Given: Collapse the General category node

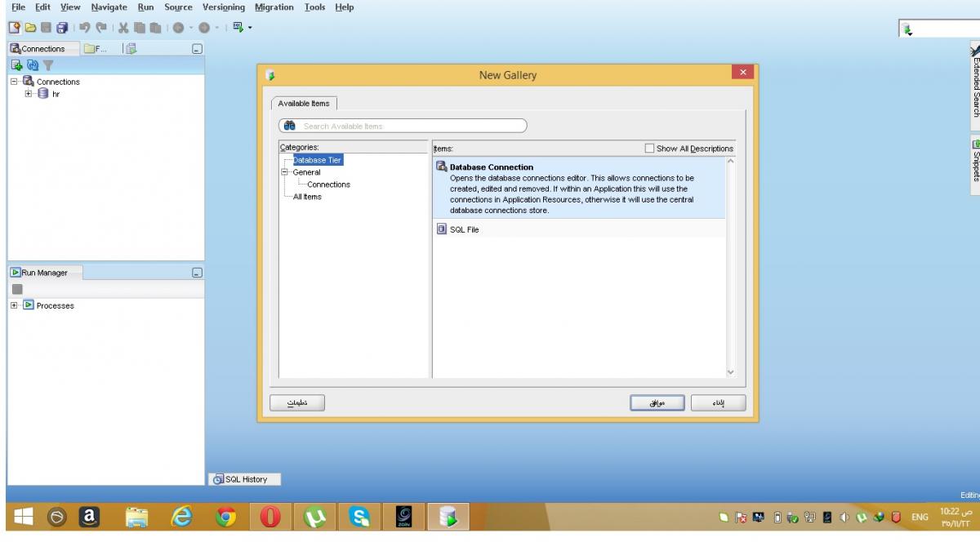Looking at the screenshot, I should (285, 172).
